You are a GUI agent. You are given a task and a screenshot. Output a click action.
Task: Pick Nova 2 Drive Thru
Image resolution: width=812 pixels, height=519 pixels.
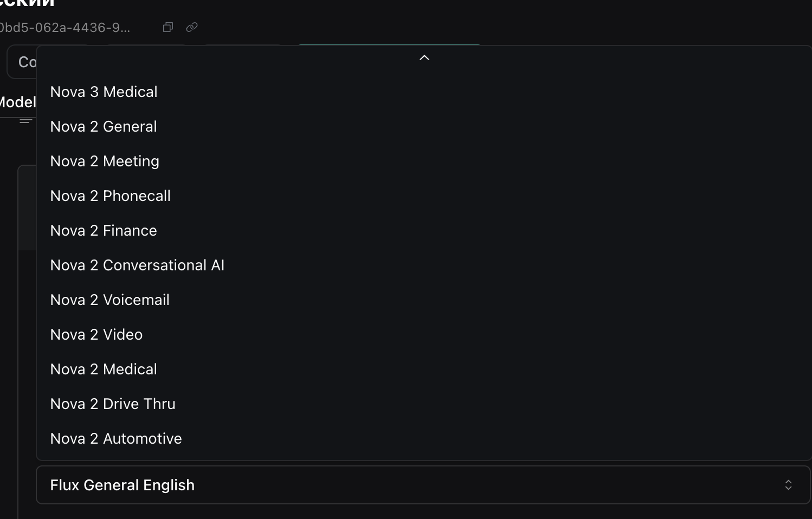(113, 404)
